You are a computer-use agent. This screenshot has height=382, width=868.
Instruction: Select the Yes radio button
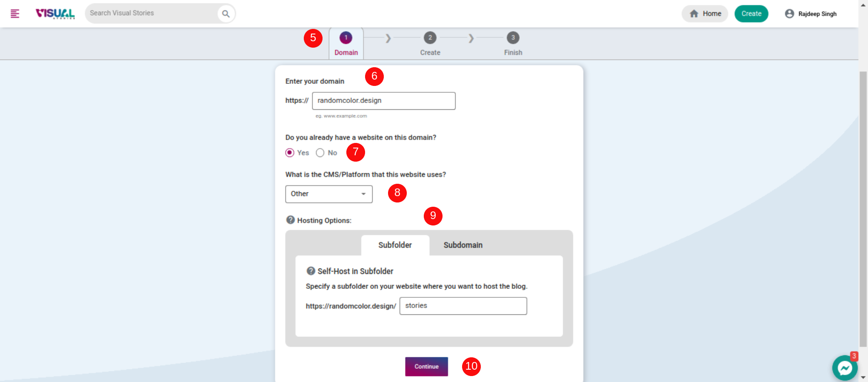[290, 153]
